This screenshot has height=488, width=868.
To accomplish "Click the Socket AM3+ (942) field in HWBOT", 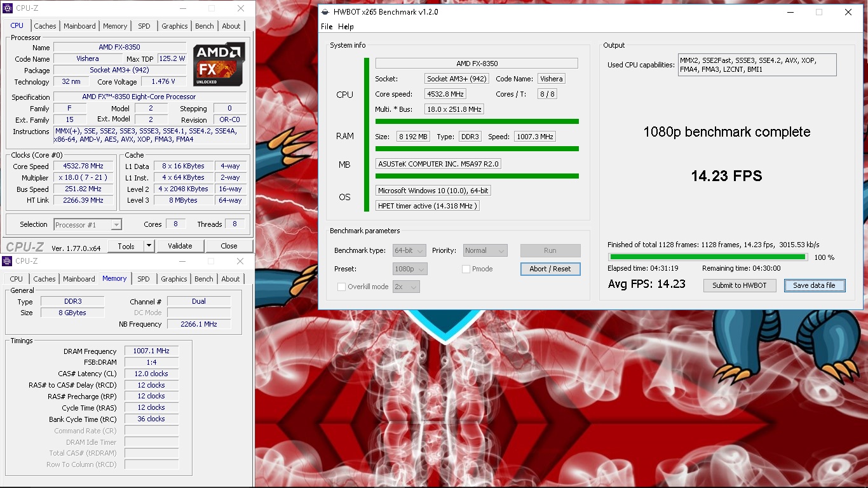I will pos(457,79).
